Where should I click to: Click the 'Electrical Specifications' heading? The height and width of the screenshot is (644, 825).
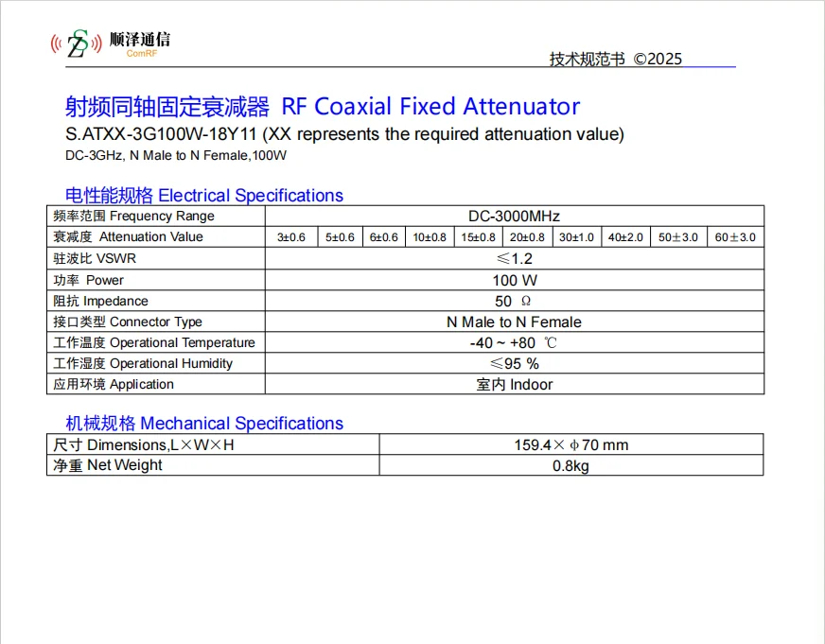(204, 195)
